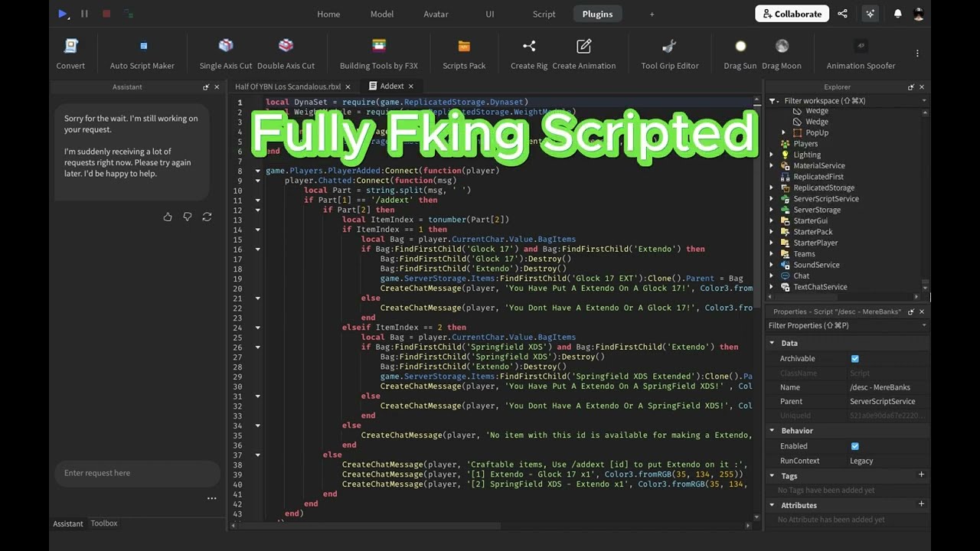Add a new ribbon tab with plus
The height and width of the screenshot is (551, 980).
(652, 14)
